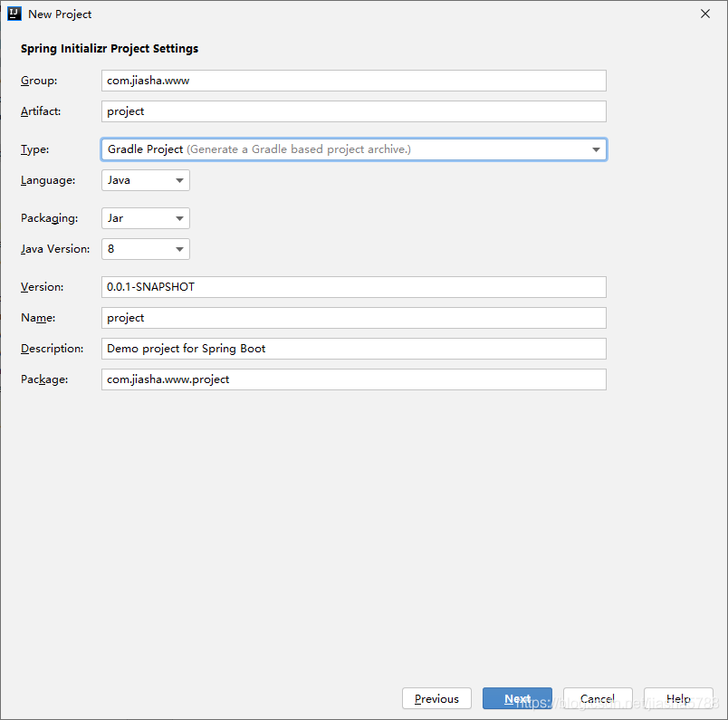Viewport: 728px width, 720px height.
Task: Expand the Java Version dropdown
Action: 180,249
